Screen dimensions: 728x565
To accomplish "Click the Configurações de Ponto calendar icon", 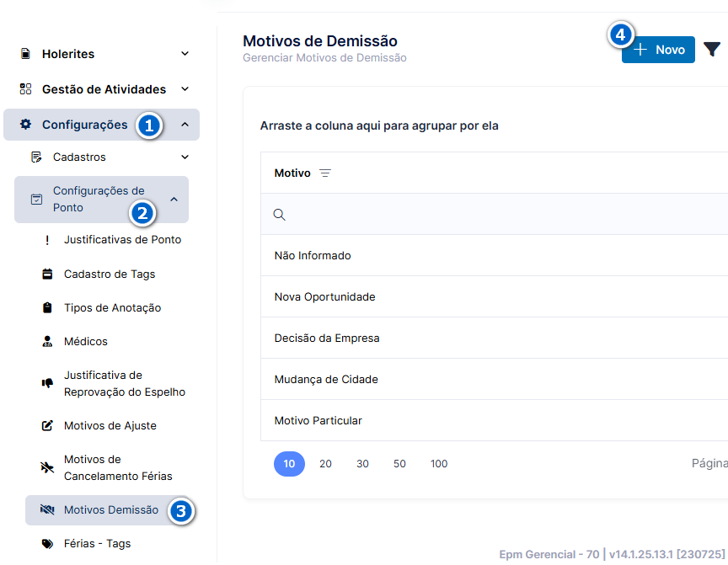I will point(36,200).
